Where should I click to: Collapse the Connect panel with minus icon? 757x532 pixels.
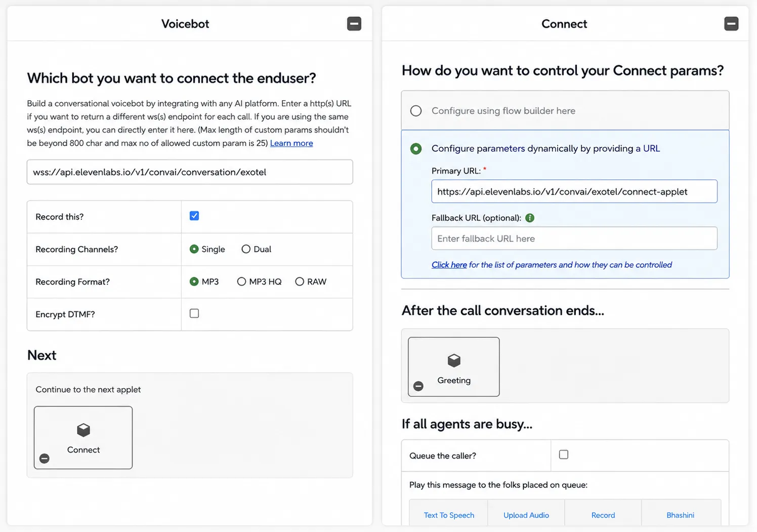tap(731, 24)
